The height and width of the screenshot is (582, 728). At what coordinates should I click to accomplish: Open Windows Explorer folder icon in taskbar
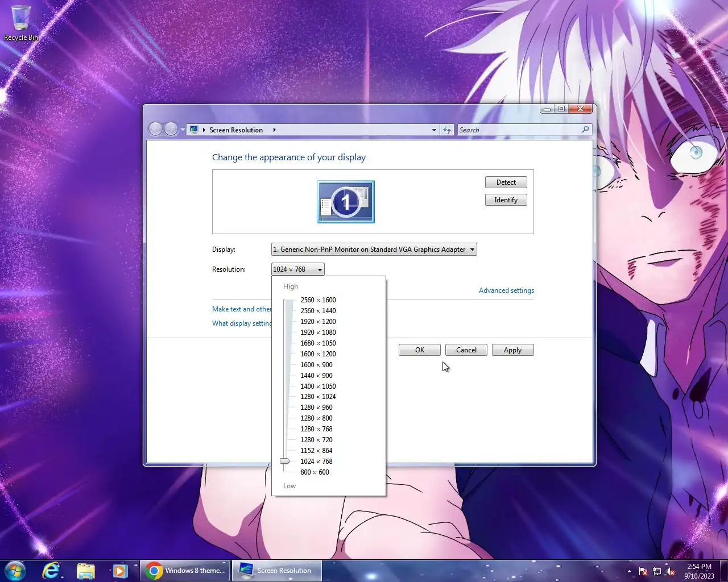pos(85,571)
